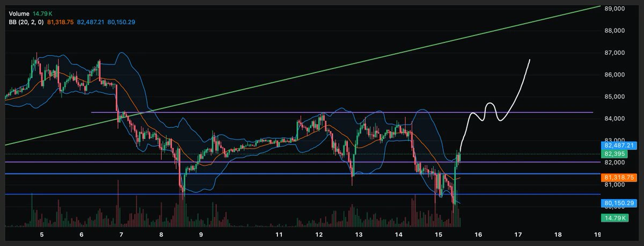The width and height of the screenshot is (644, 246).
Task: Click the 84,000 price axis label
Action: pyautogui.click(x=614, y=119)
